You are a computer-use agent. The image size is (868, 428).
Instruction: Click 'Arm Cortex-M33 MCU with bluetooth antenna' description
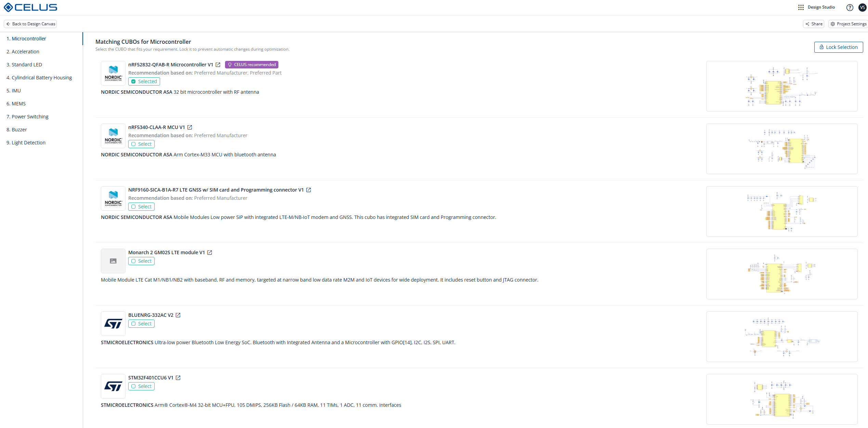pyautogui.click(x=225, y=155)
